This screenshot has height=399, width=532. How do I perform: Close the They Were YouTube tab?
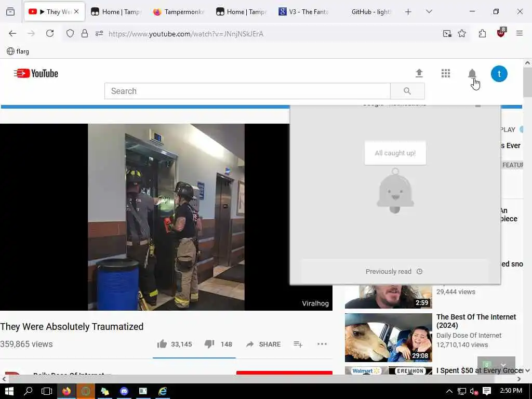click(76, 11)
